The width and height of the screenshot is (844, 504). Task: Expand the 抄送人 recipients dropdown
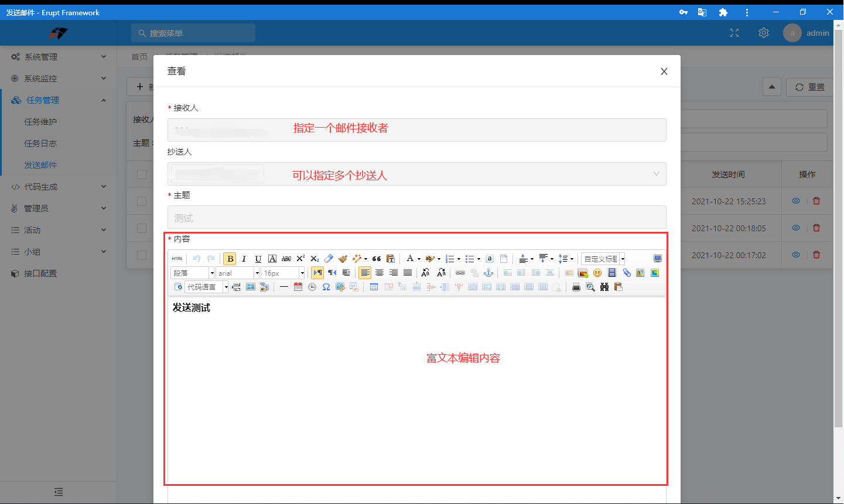point(656,174)
